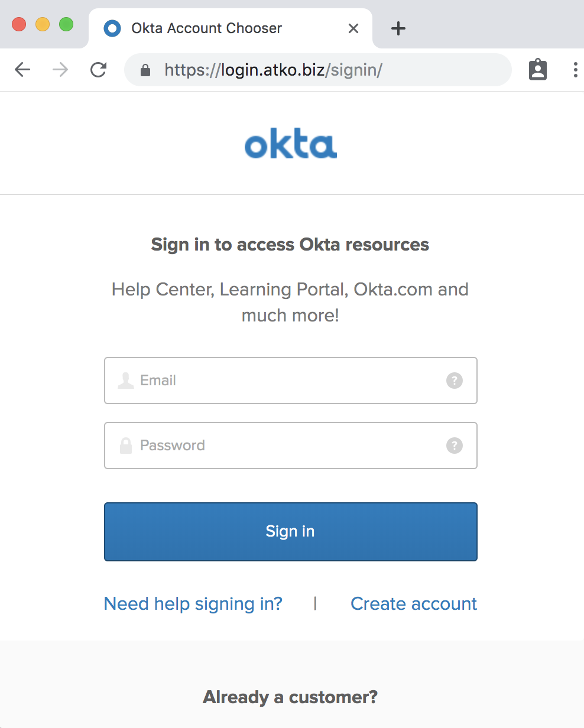Click the lock icon in Password field
584x728 pixels.
coord(125,446)
